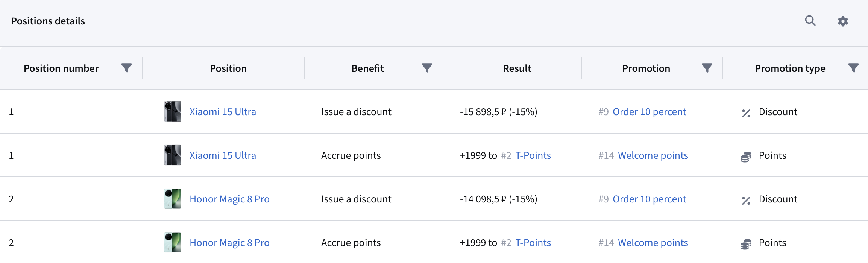
Task: Click Xiaomi 15 Ultra thumbnail in first row
Action: click(x=173, y=111)
